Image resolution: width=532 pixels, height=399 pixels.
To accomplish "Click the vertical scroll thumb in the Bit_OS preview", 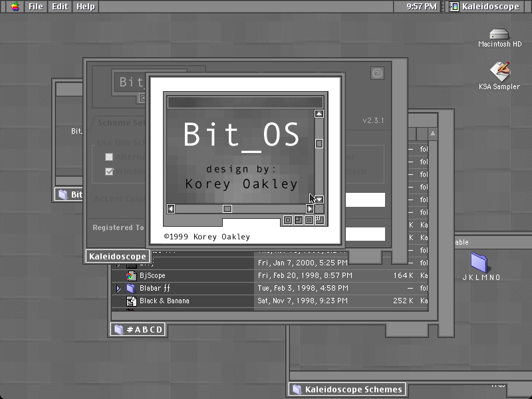I will (319, 144).
